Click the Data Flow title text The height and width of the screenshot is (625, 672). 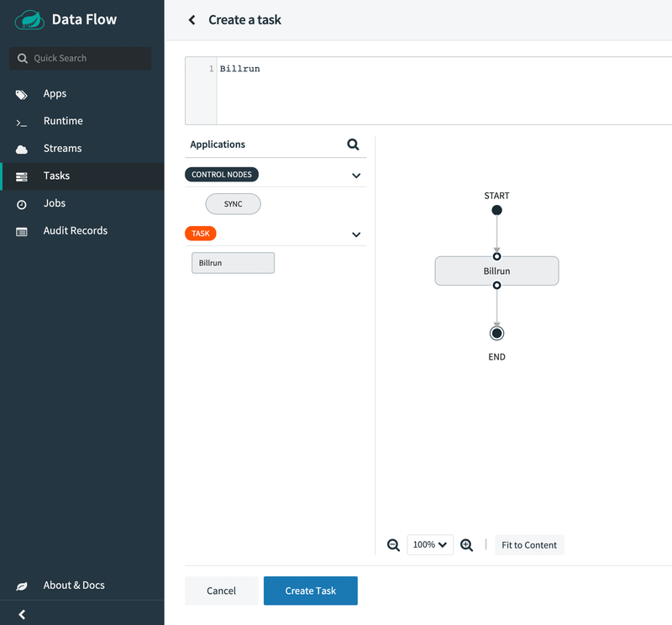click(x=85, y=19)
